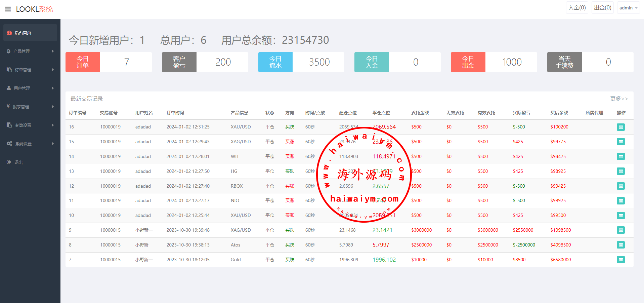Click the gears icon for 系统设置
644x303 pixels.
click(x=9, y=144)
